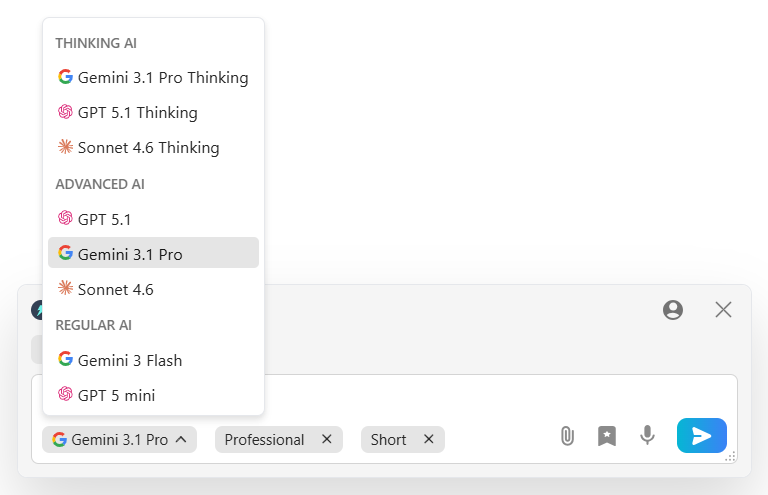Click the Short length chip label

[388, 439]
